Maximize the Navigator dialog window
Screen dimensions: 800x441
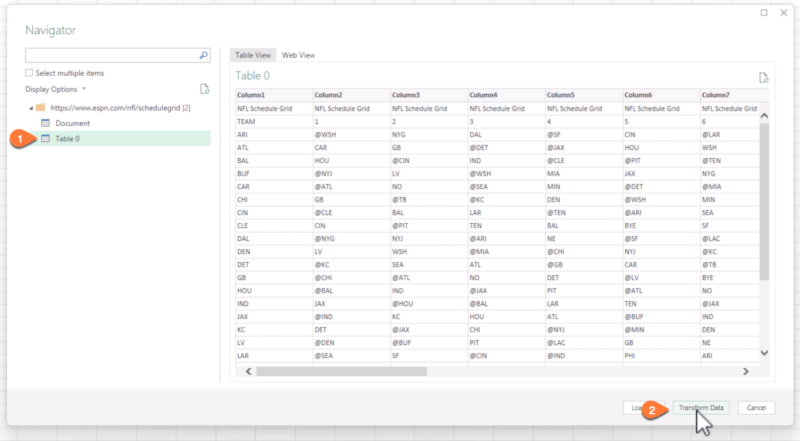click(x=764, y=12)
